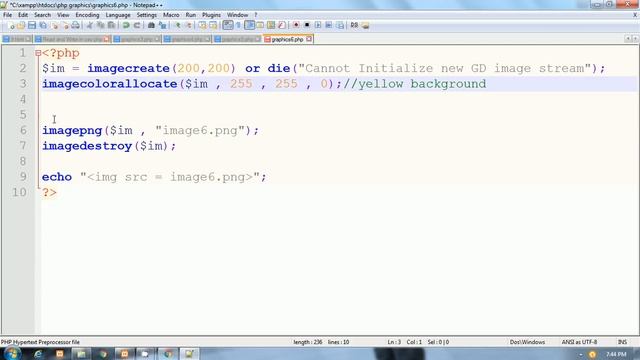Viewport: 640px width, 360px height.
Task: Click Run a Macro Multiple Times icon
Action: pos(329,25)
